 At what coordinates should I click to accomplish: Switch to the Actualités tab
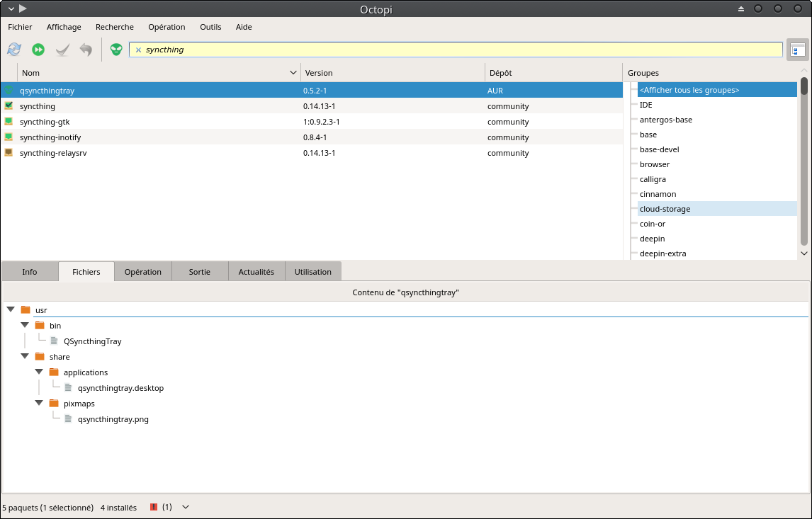coord(256,272)
